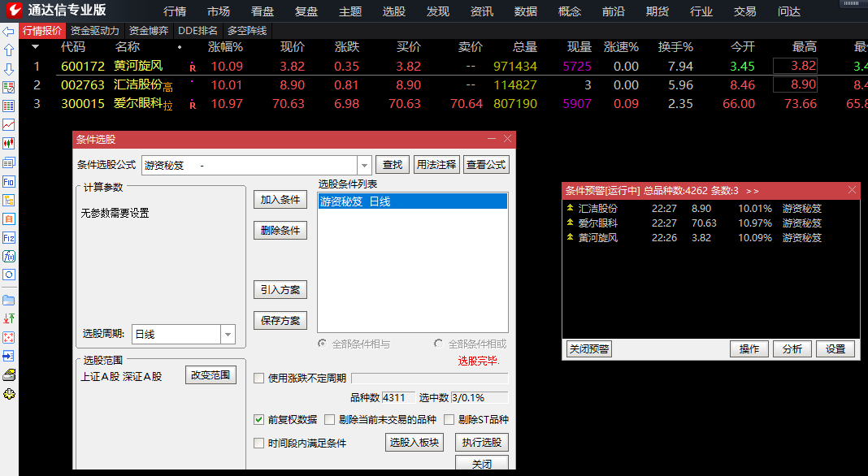Click 执行选股 button
This screenshot has width=868, height=476.
482,442
